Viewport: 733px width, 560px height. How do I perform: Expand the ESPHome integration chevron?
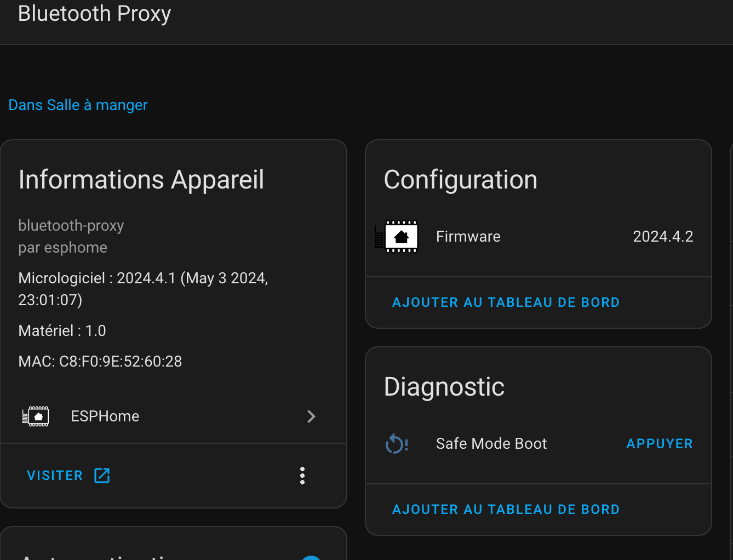click(x=311, y=416)
